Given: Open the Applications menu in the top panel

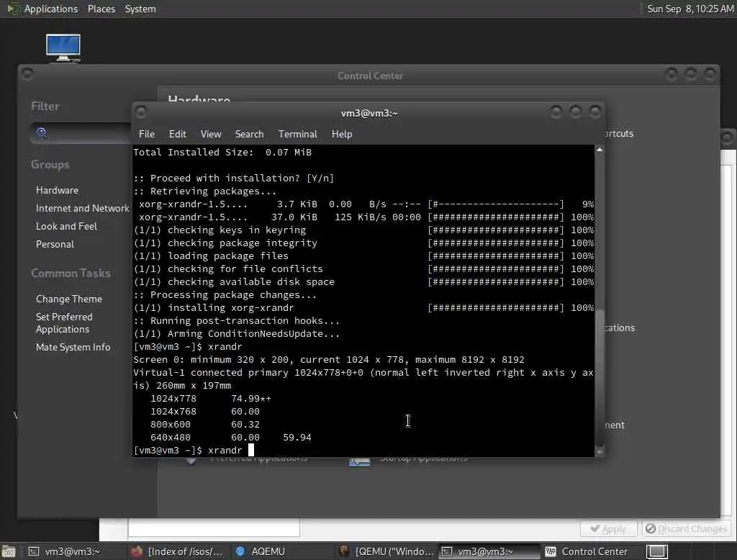Looking at the screenshot, I should point(51,9).
